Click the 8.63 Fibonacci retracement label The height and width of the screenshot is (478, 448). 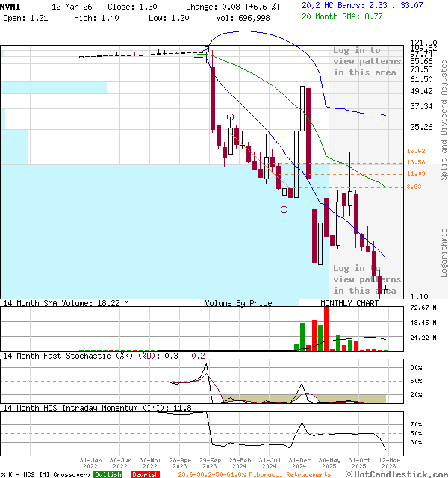click(414, 187)
